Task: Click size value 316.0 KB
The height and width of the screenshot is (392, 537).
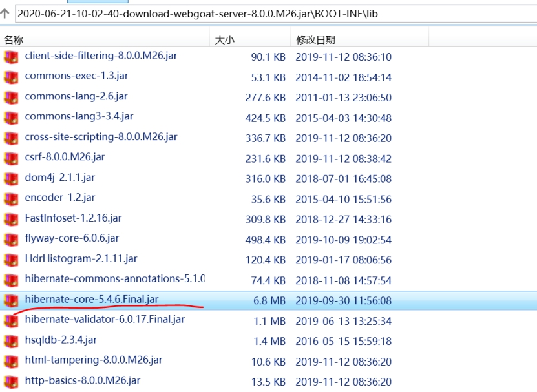Action: (x=266, y=179)
